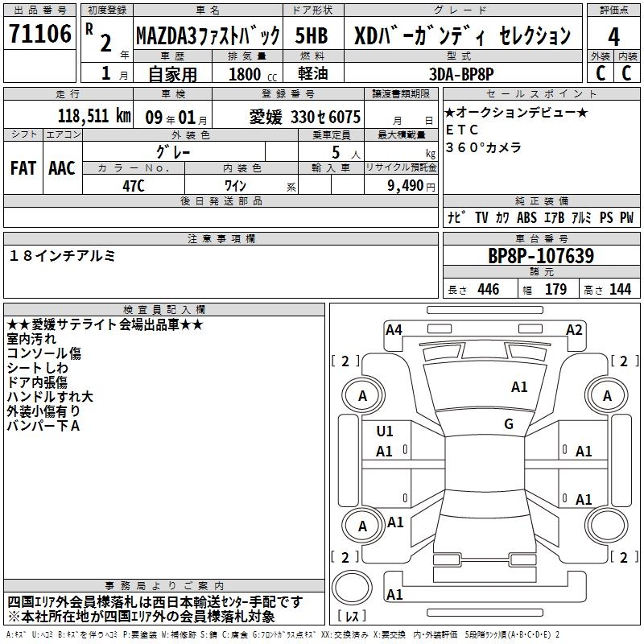Click overall evaluation score 4

(x=613, y=37)
